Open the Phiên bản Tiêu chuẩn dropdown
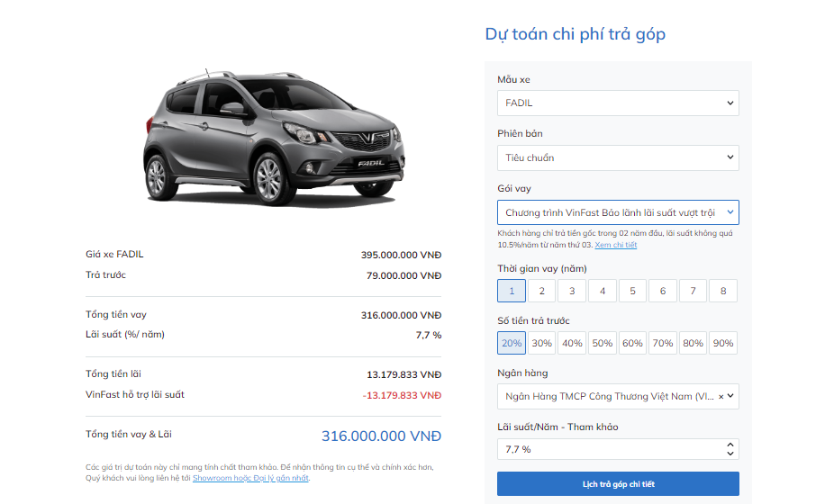825x504 pixels. click(618, 157)
